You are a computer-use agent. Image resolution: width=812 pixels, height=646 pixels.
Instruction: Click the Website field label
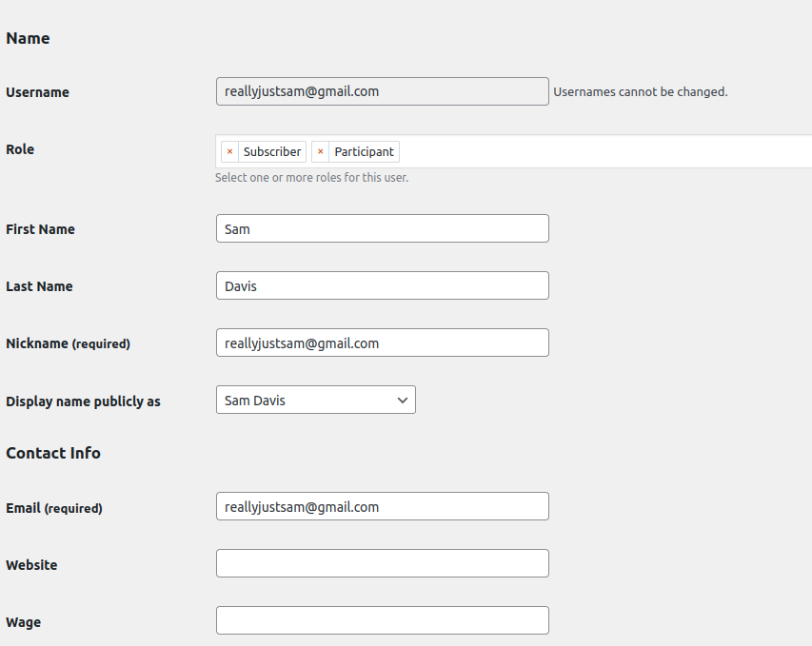click(31, 565)
